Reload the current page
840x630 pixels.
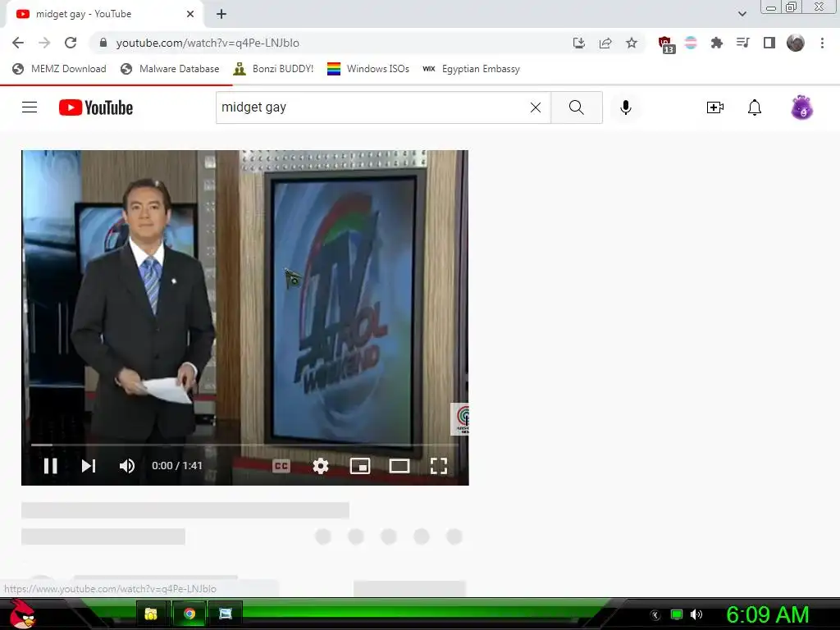coord(71,43)
